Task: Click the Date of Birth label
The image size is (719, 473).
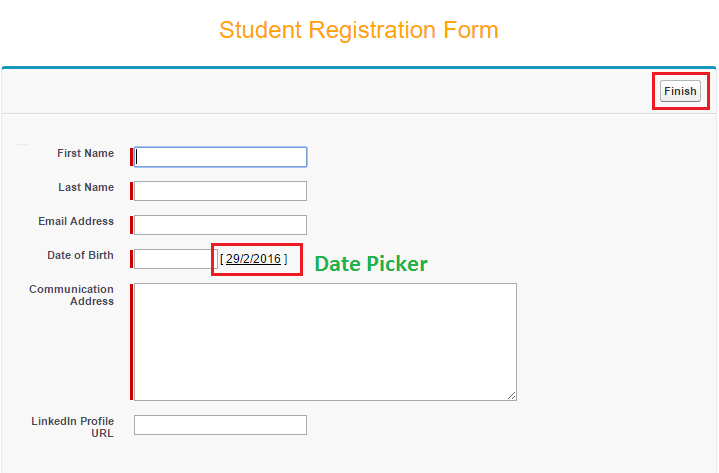Action: [x=80, y=255]
